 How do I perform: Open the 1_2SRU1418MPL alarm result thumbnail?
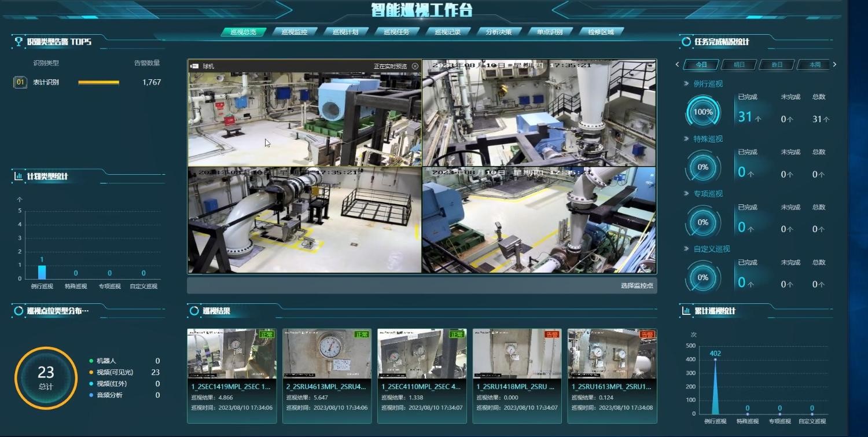517,353
